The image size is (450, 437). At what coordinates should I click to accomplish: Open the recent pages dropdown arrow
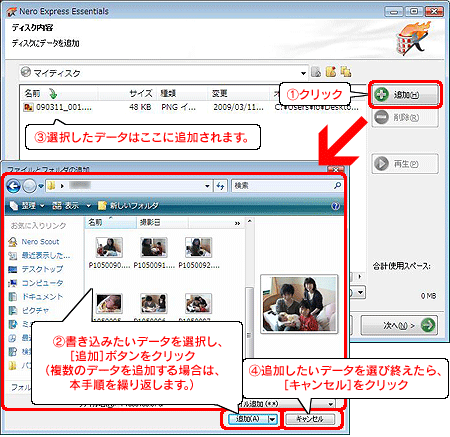click(x=41, y=186)
